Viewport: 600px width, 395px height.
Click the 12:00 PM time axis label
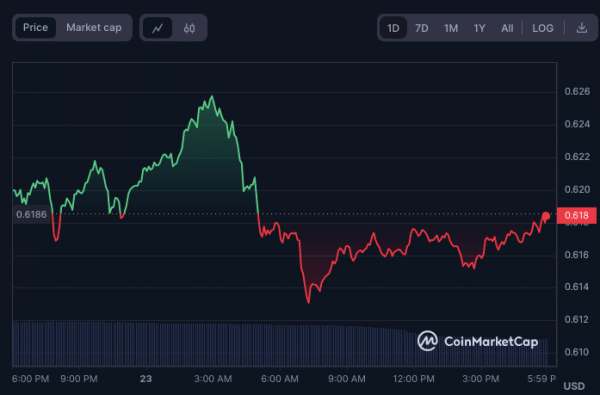click(x=414, y=379)
